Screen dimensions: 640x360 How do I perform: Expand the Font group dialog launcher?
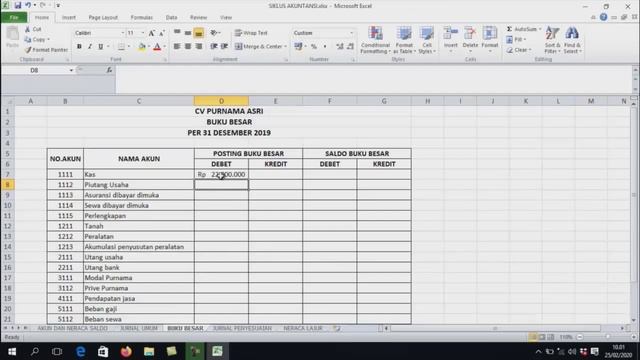(x=165, y=60)
